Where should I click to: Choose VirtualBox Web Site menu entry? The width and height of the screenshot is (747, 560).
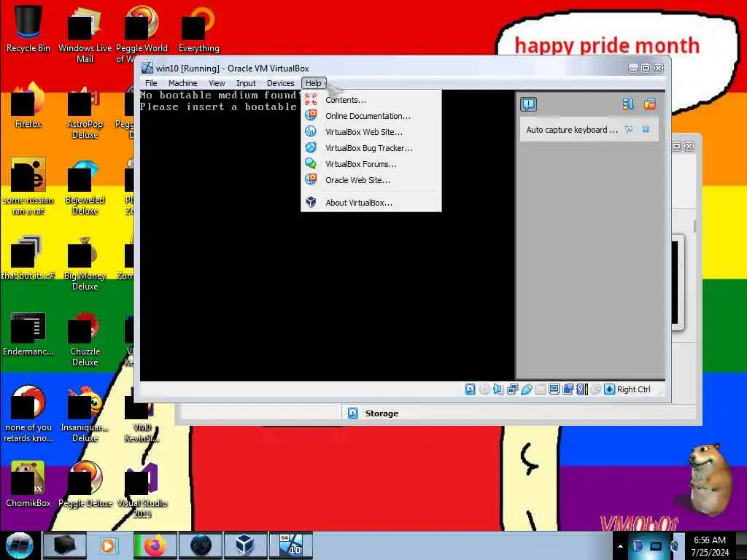pyautogui.click(x=371, y=132)
